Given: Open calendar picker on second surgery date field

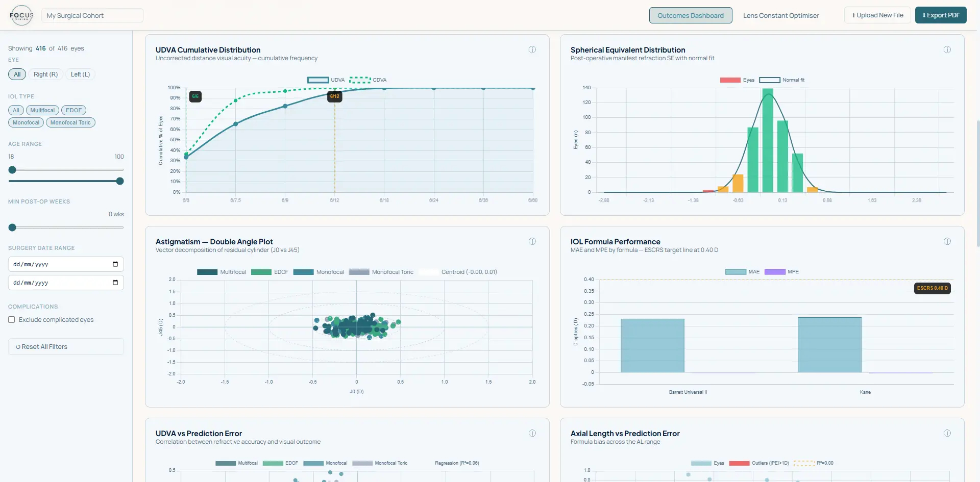Looking at the screenshot, I should click(x=115, y=283).
